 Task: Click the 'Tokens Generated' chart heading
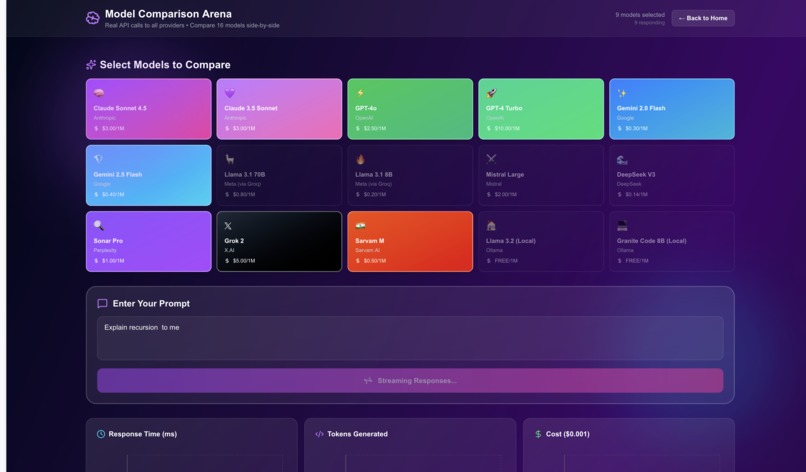(x=357, y=434)
